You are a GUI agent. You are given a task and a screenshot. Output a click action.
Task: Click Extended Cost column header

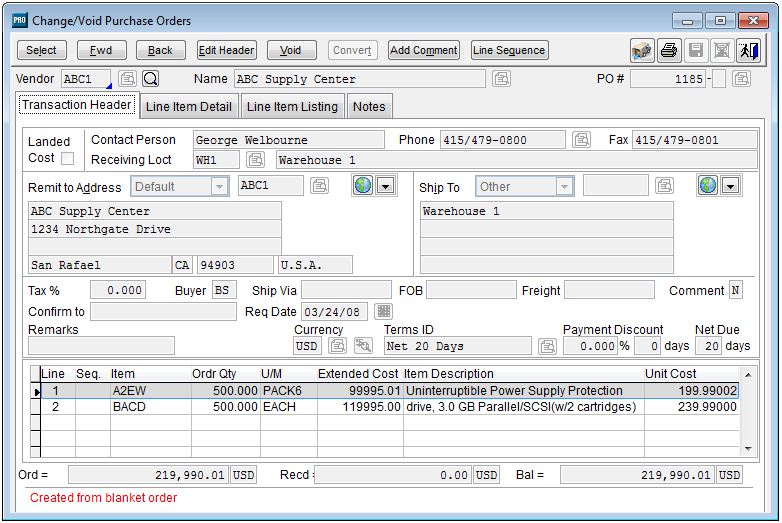358,373
